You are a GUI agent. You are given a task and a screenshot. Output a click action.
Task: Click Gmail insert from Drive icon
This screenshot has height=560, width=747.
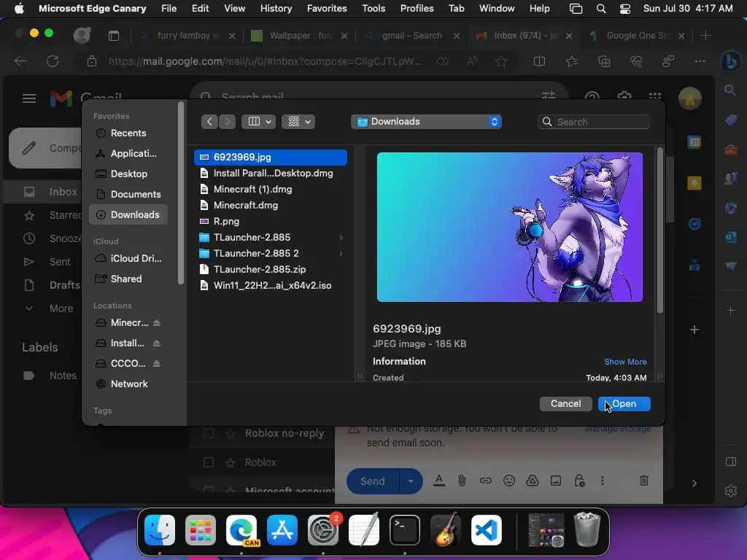click(x=532, y=481)
